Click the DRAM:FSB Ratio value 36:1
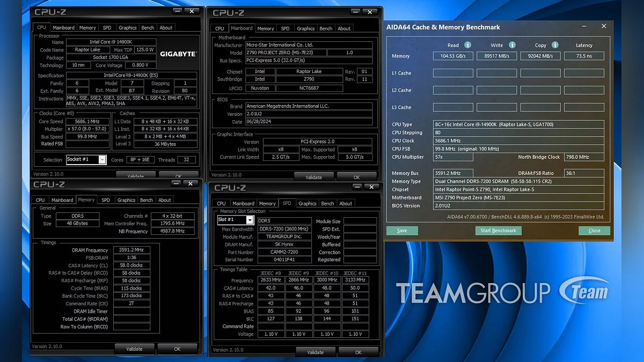 pos(584,173)
